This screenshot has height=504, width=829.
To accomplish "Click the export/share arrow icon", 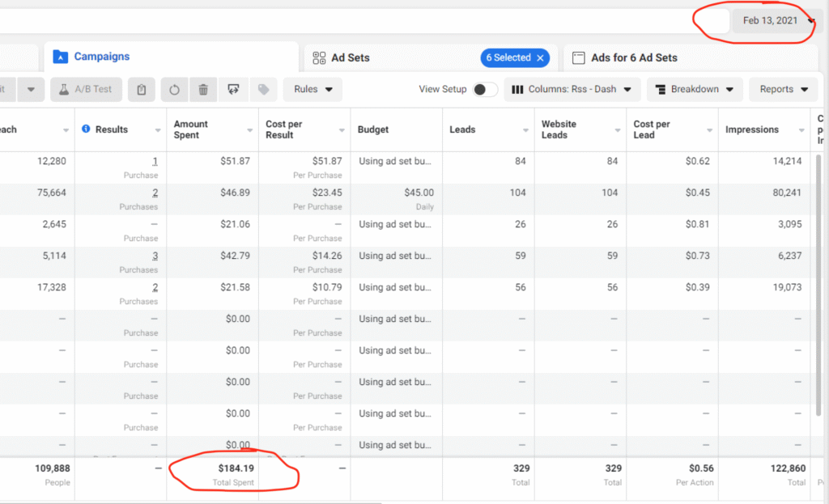I will tap(233, 89).
